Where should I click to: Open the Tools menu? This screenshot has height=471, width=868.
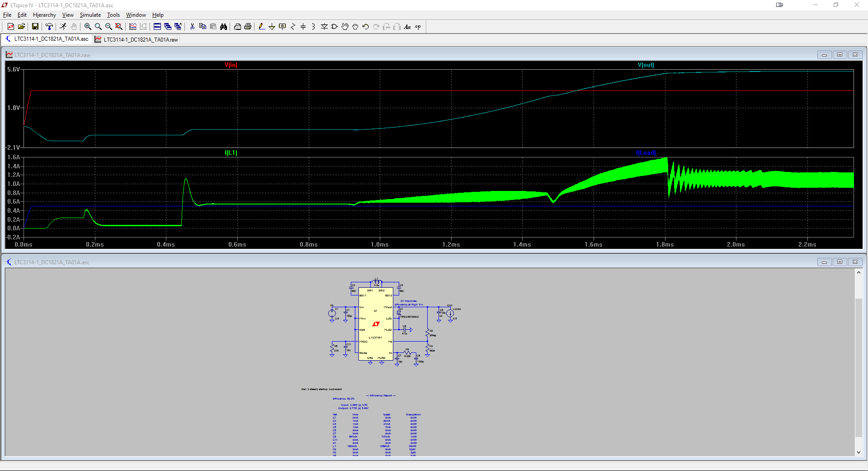click(113, 15)
